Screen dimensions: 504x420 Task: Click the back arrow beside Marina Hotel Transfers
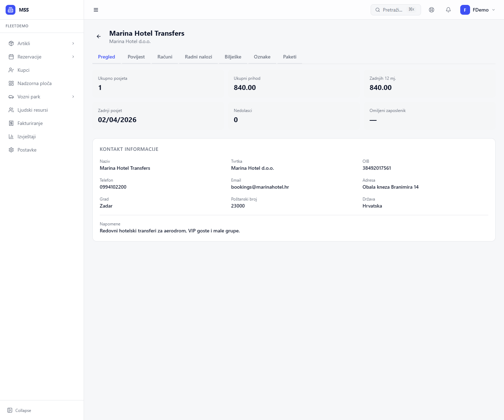coord(99,36)
